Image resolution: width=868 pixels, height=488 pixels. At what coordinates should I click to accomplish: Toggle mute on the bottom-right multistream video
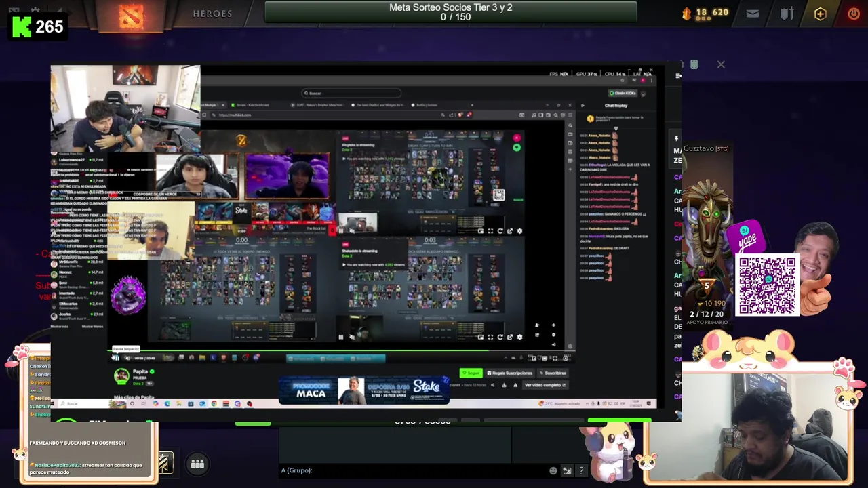[352, 337]
